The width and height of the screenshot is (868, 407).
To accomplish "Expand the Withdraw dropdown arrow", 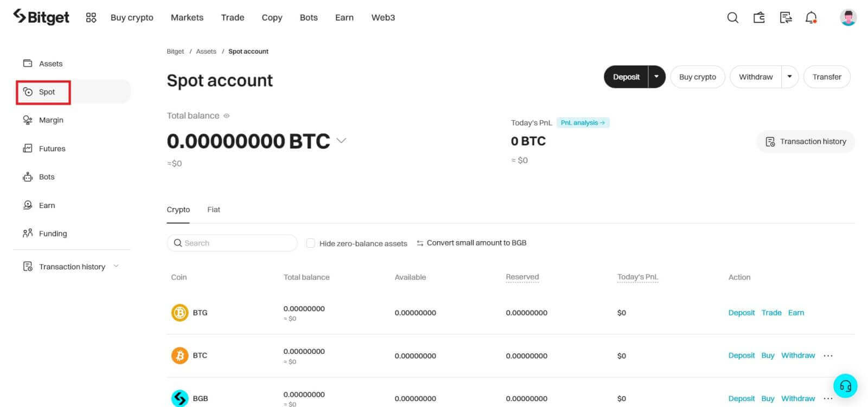I will pyautogui.click(x=789, y=77).
